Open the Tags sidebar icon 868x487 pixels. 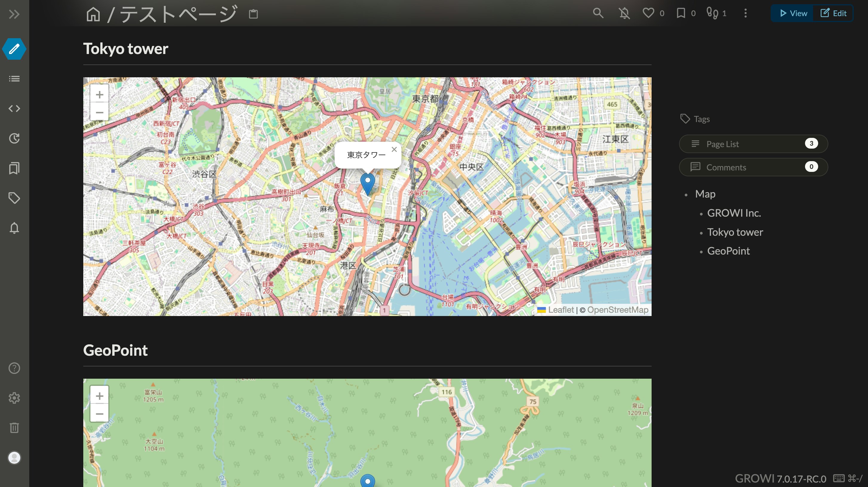[x=14, y=198]
